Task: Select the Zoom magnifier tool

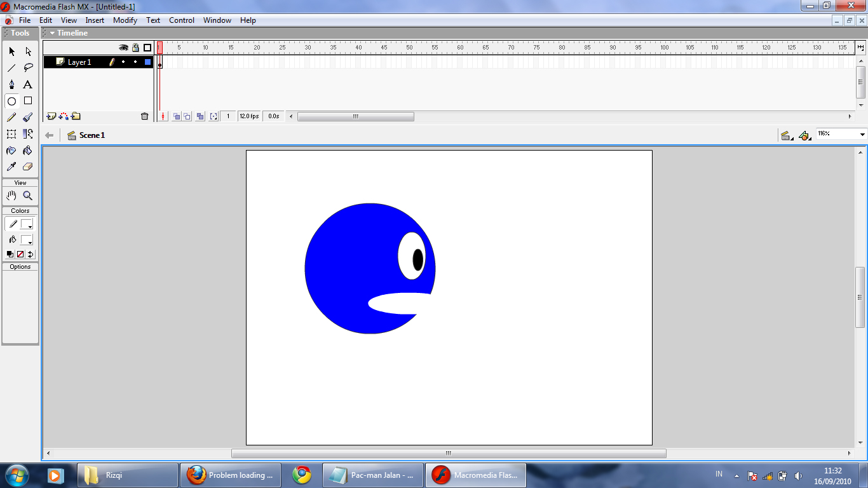Action: [x=28, y=196]
